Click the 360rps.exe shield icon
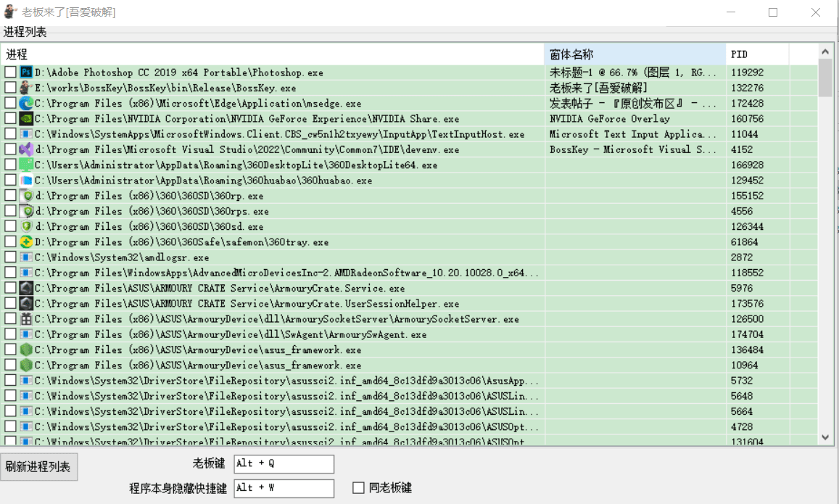Screen dimensions: 839x504 coord(26,211)
